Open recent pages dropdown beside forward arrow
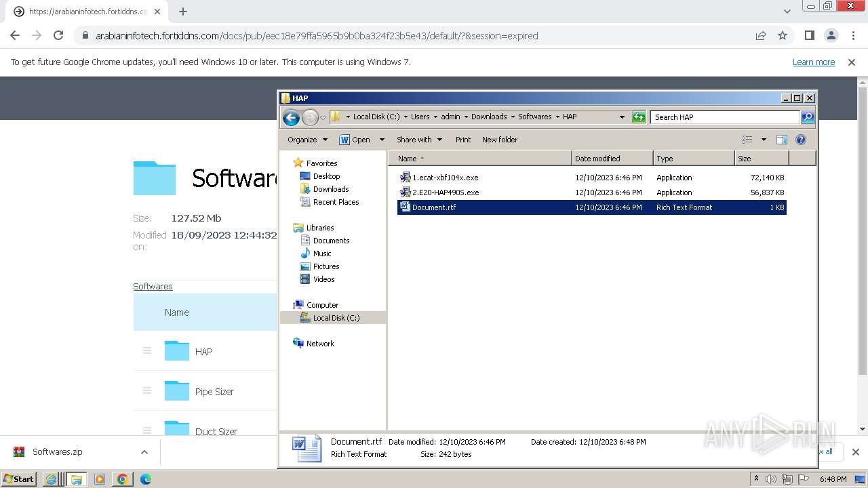868x488 pixels. 323,117
